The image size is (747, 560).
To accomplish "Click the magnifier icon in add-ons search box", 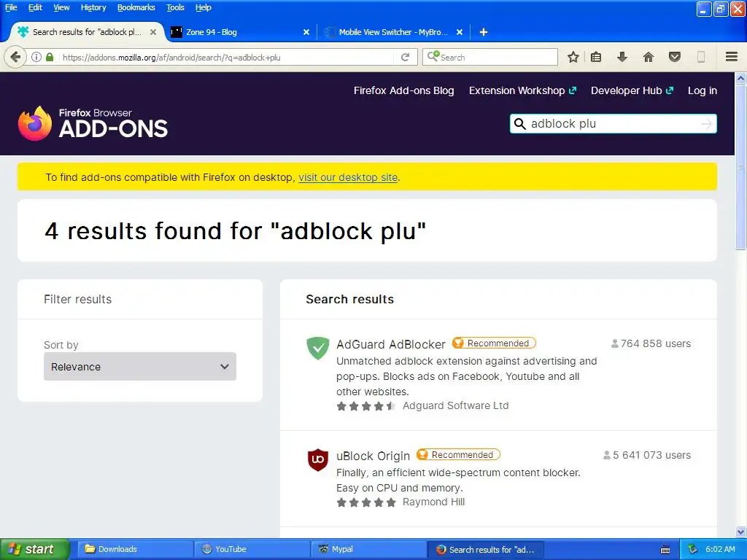I will click(519, 124).
